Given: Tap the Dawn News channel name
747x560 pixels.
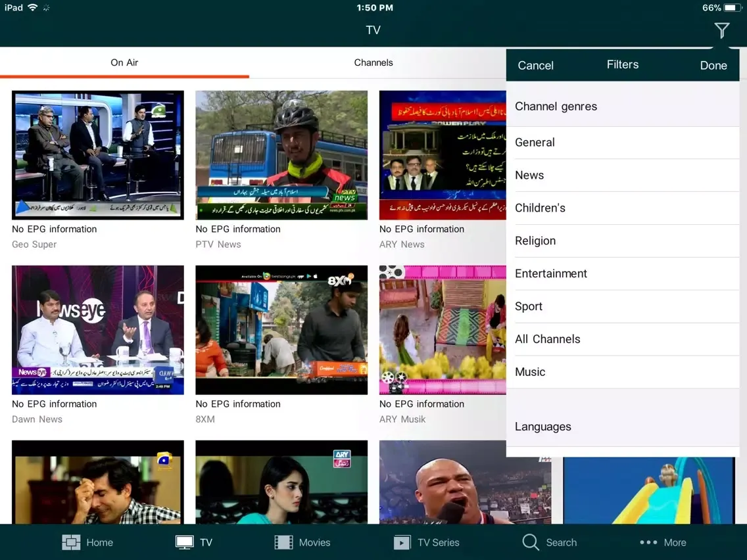Looking at the screenshot, I should coord(37,419).
